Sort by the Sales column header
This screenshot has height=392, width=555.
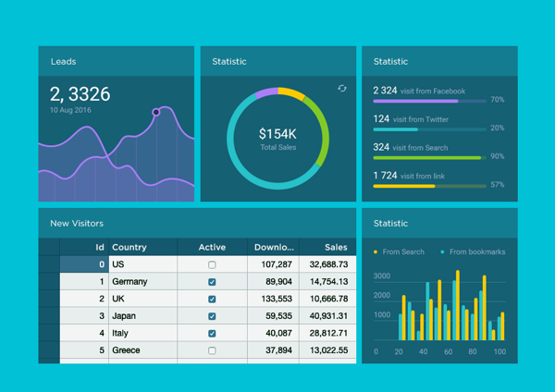tap(327, 247)
